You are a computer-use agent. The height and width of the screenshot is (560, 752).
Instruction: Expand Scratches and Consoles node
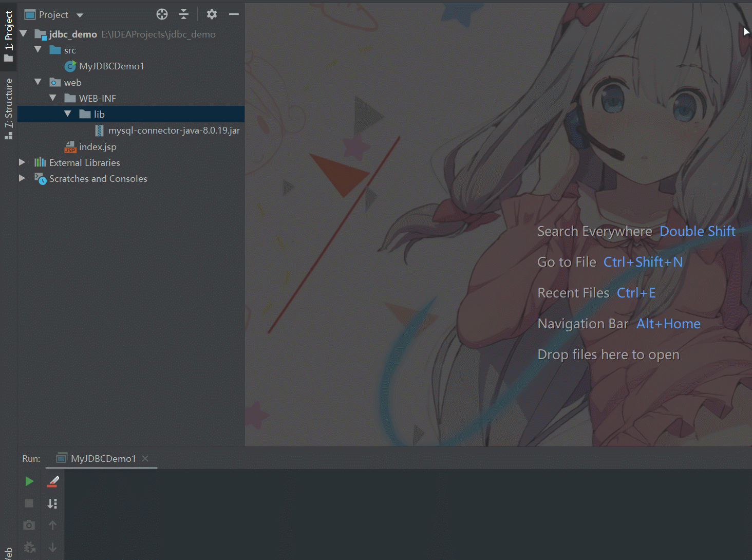[x=22, y=178]
